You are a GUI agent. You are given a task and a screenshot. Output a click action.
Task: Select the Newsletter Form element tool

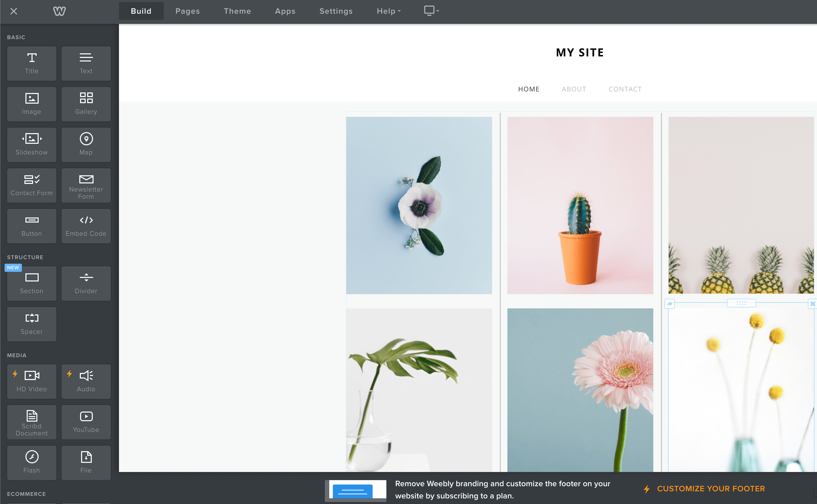[x=86, y=185]
